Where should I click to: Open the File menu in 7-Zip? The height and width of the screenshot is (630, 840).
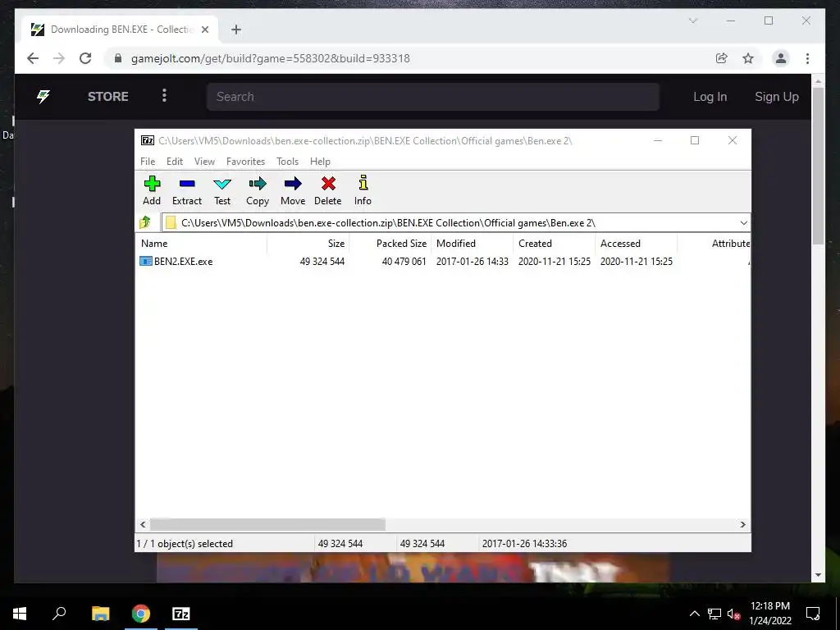148,162
